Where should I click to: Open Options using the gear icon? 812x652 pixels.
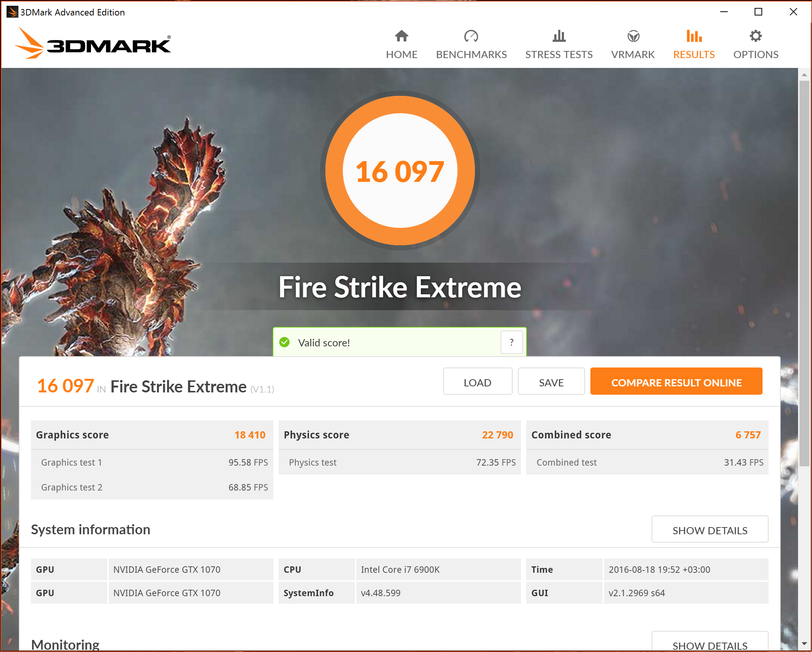coord(755,36)
